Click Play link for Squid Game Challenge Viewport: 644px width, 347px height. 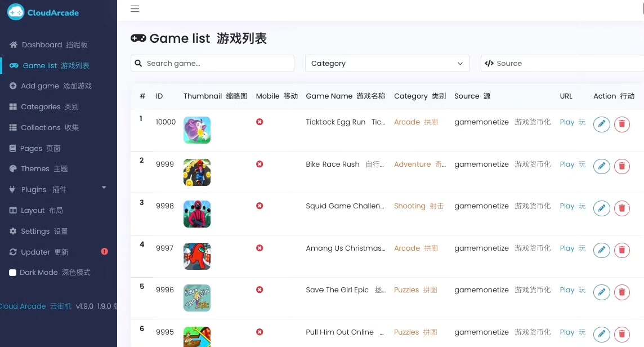[573, 206]
